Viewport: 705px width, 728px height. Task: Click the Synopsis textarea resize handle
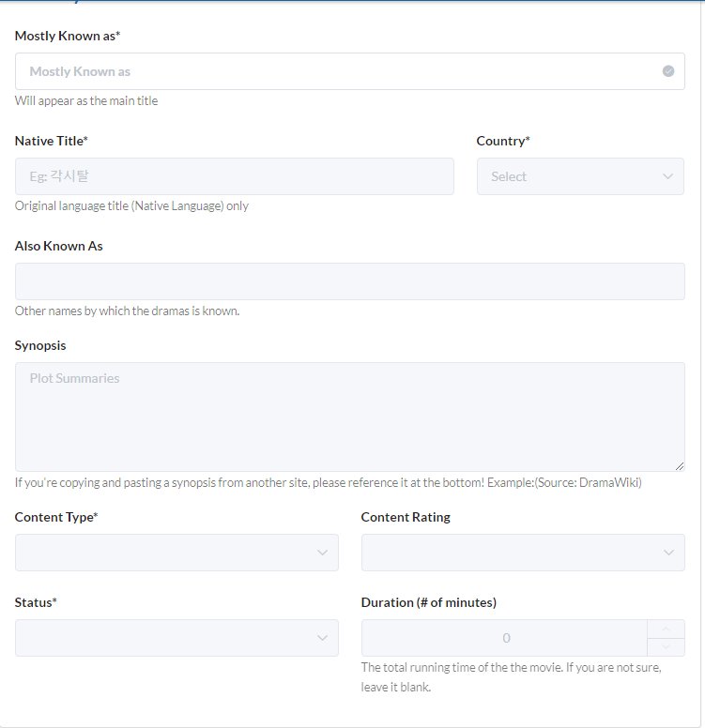tap(680, 466)
